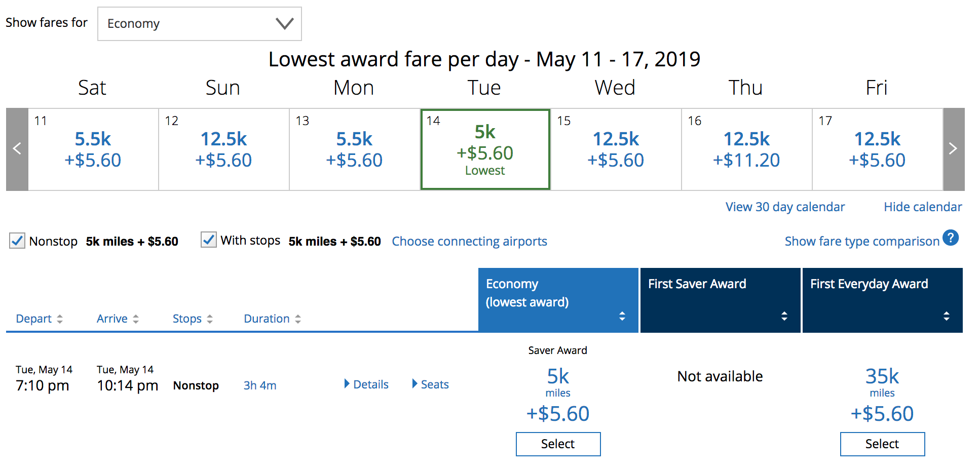Viewport: 980px width, 470px height.
Task: Uncheck the With stops filter checkbox
Action: tap(209, 240)
